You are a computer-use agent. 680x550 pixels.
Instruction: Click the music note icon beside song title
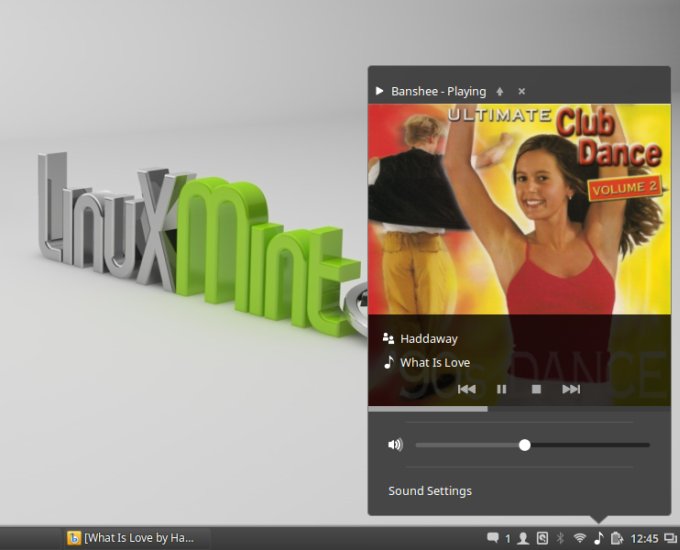[x=389, y=362]
